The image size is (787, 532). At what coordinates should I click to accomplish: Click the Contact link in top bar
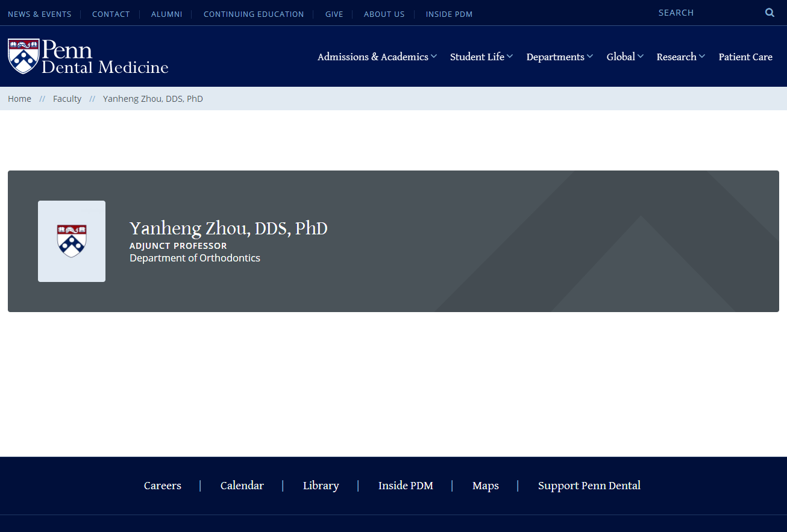[x=111, y=14]
